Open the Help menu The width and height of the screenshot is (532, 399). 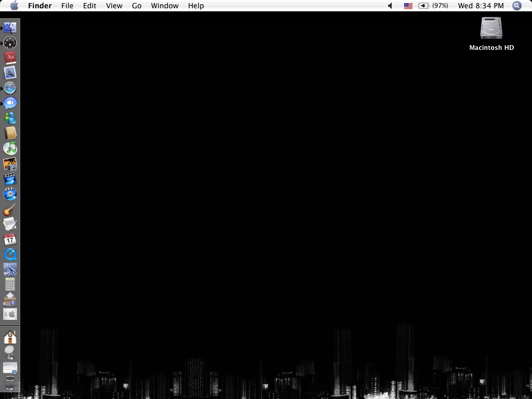[196, 6]
